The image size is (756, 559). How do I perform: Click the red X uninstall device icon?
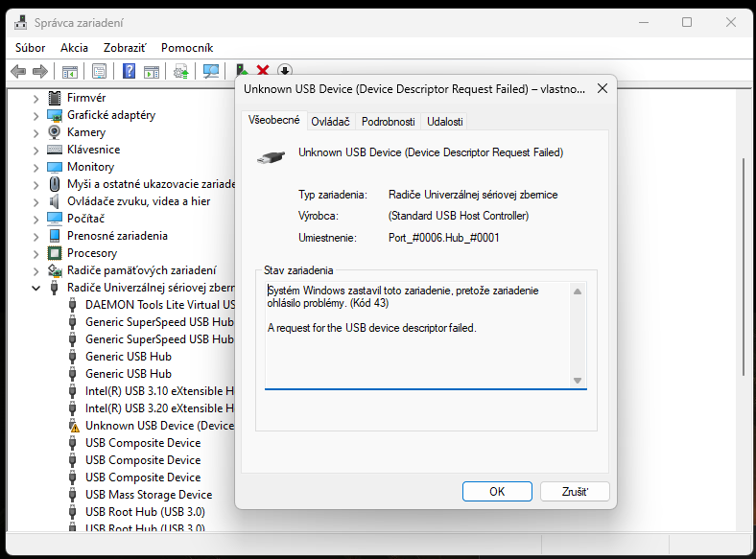[262, 71]
